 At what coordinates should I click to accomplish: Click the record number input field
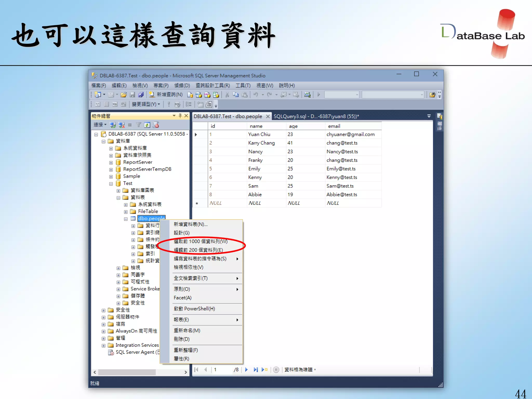pyautogui.click(x=222, y=369)
